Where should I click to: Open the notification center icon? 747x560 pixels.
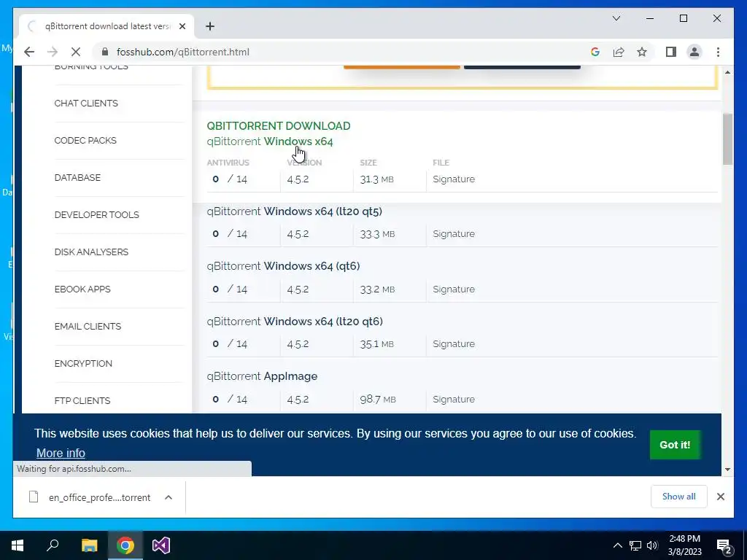point(724,545)
